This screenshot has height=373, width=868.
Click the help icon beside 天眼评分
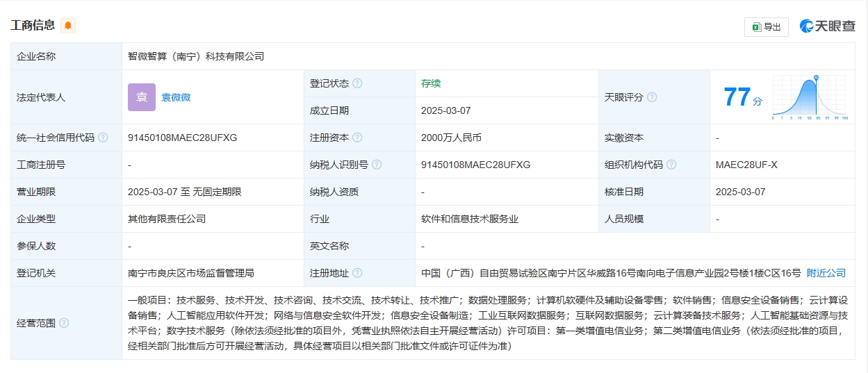point(652,97)
